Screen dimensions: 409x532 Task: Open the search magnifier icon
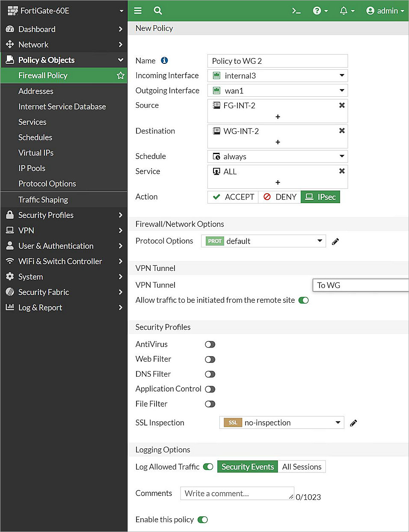coord(158,11)
